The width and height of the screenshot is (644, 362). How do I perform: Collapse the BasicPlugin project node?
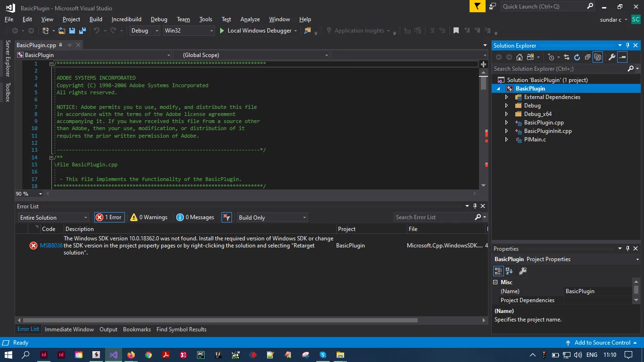click(499, 89)
